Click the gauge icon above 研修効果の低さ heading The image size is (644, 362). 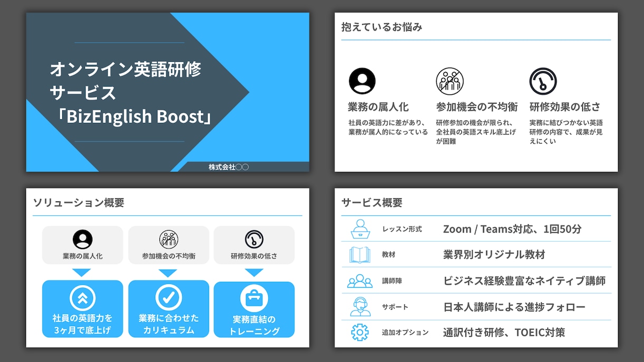[543, 81]
